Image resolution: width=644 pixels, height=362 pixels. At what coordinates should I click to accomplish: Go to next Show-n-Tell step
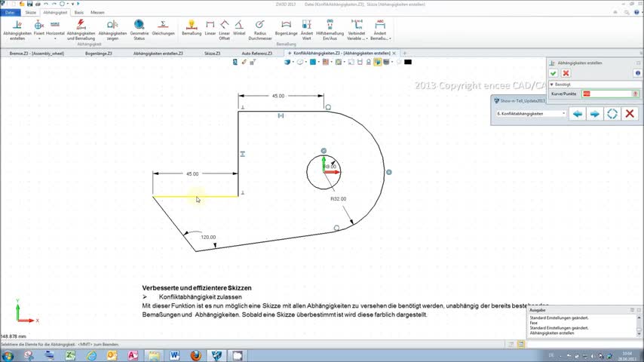(x=595, y=114)
